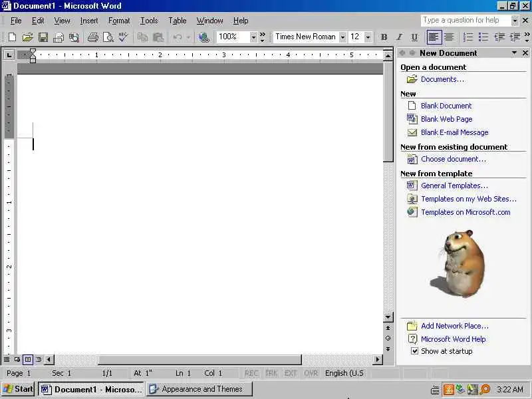Click Templates on Microsoft.com link
532x399 pixels.
coord(465,212)
